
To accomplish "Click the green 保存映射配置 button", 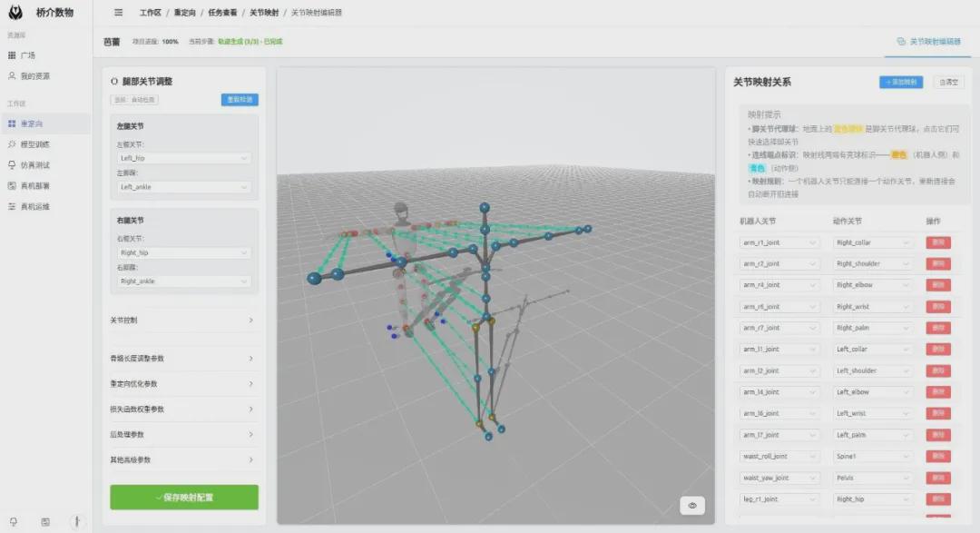I will click(184, 498).
